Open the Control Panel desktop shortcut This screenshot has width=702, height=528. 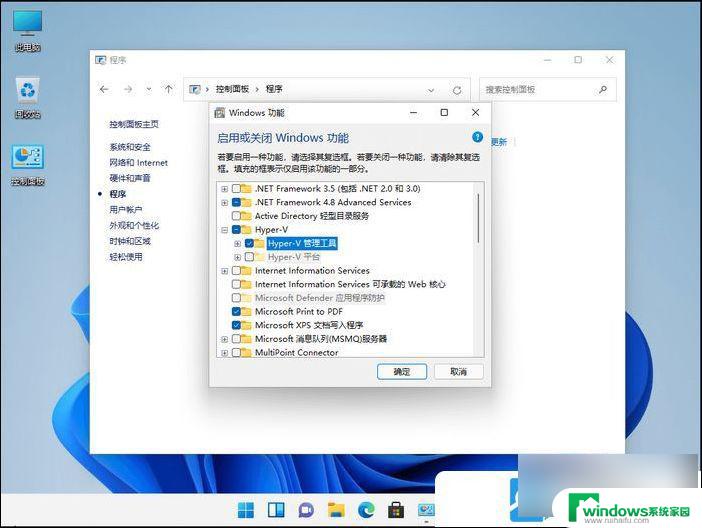(x=28, y=165)
